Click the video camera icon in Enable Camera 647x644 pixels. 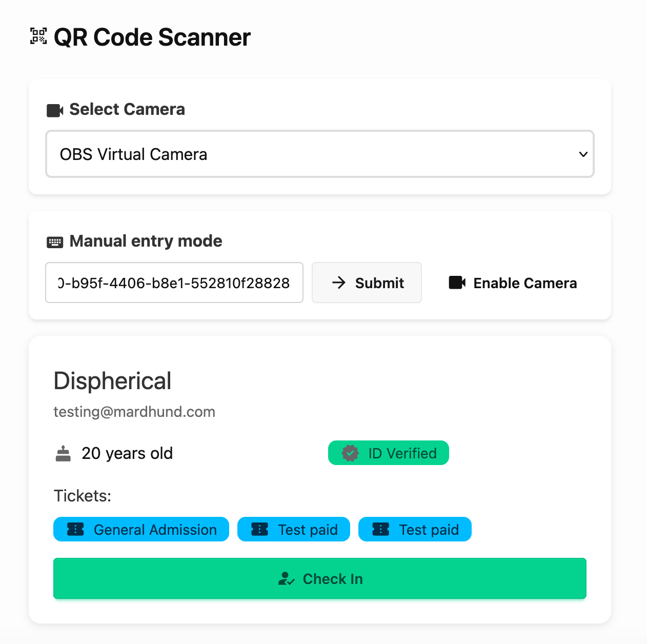[457, 283]
